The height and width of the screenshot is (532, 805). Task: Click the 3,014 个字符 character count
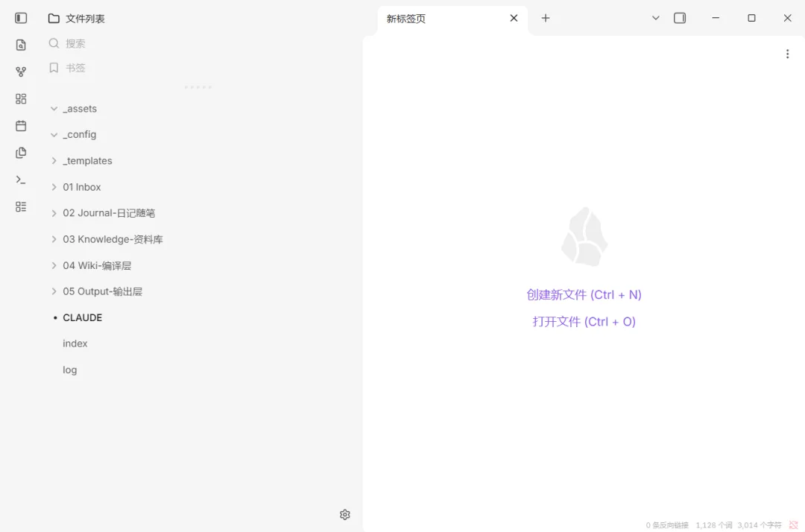(760, 525)
